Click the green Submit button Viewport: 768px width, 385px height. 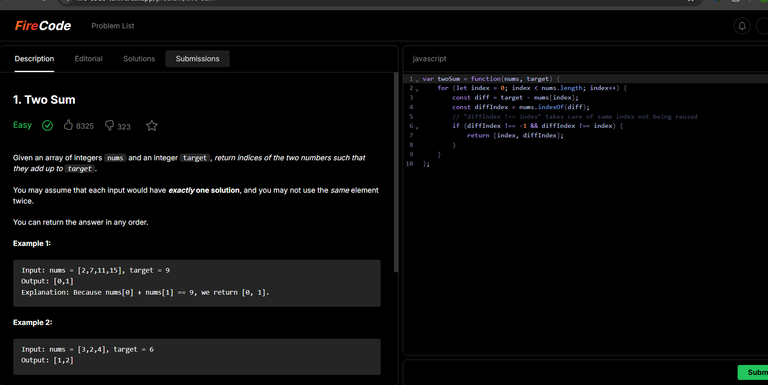pos(753,372)
